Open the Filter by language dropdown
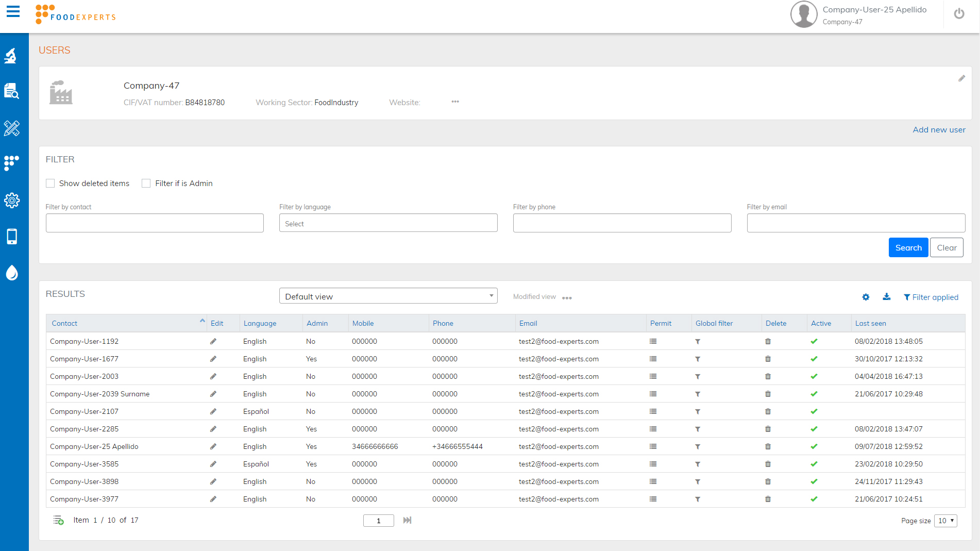Viewport: 980px width, 551px height. 388,223
